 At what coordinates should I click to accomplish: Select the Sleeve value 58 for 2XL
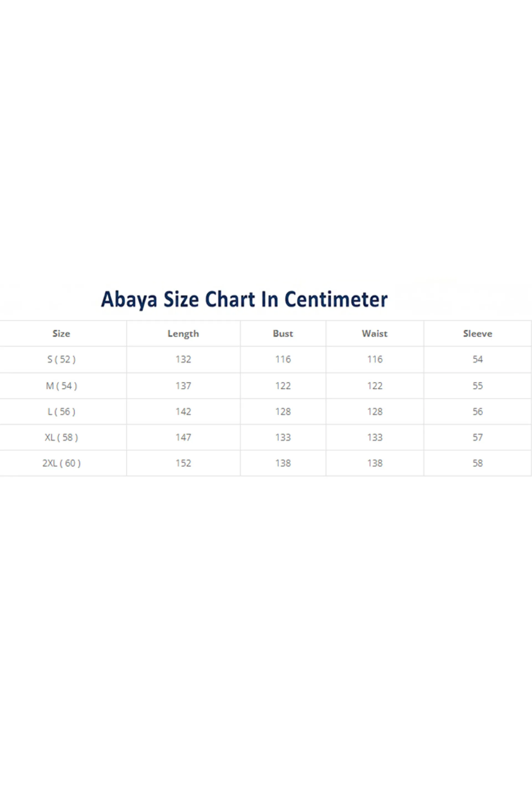point(477,463)
